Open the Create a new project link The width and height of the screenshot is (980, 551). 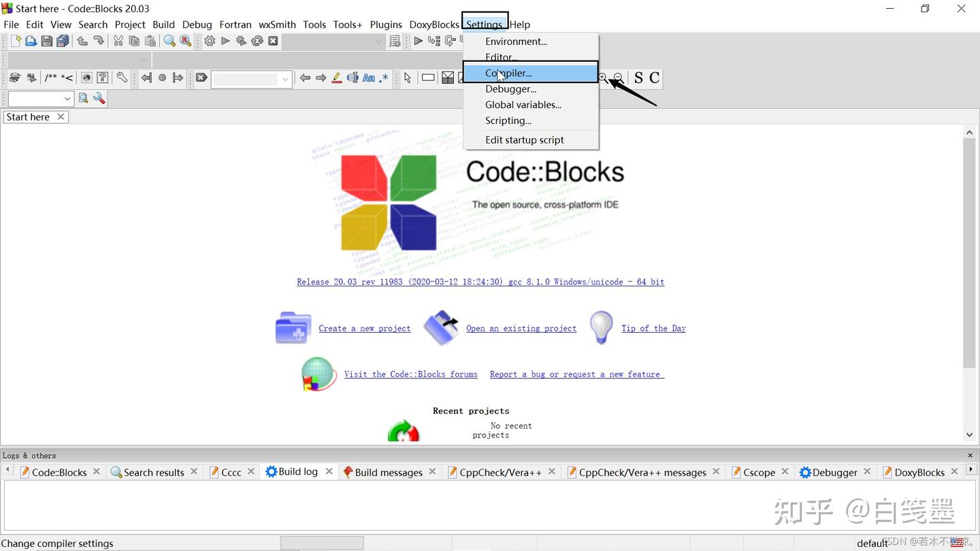[364, 328]
